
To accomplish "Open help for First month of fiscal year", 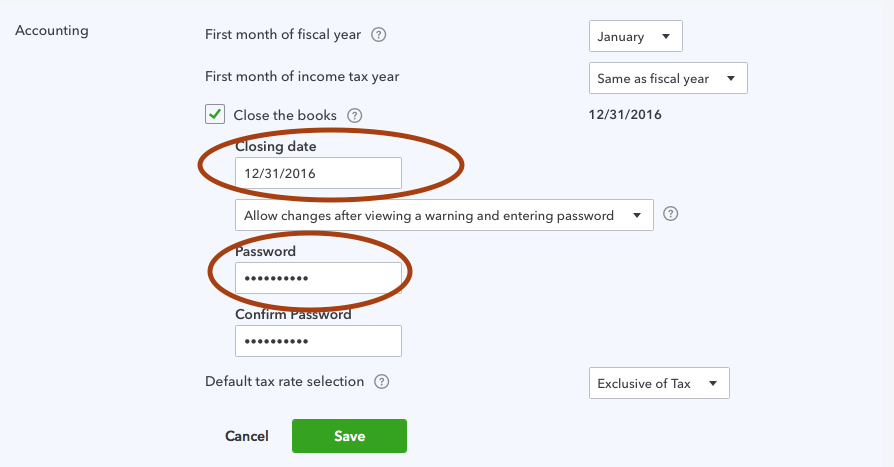I will [379, 35].
